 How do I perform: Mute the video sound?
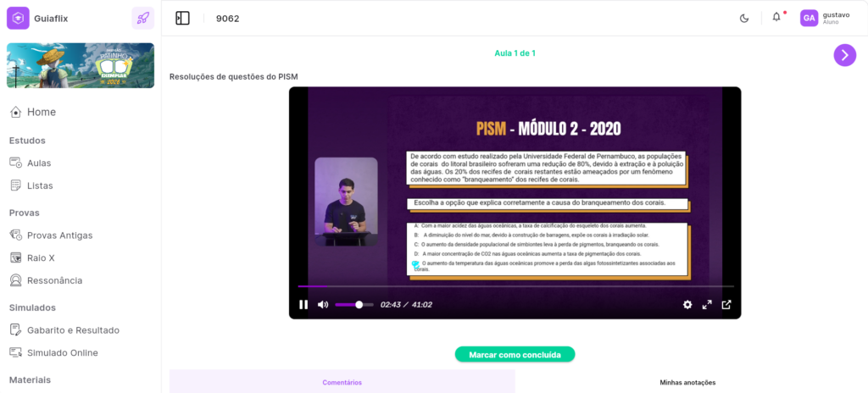[323, 305]
